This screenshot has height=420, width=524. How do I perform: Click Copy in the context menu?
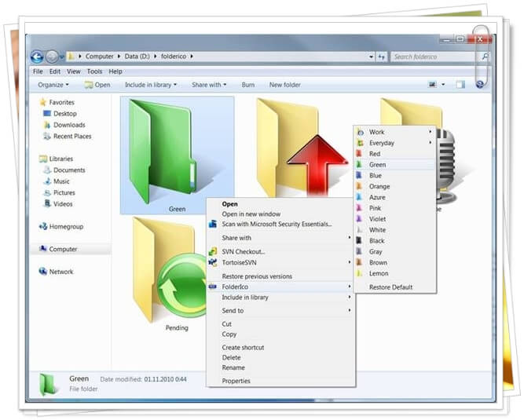click(x=280, y=334)
